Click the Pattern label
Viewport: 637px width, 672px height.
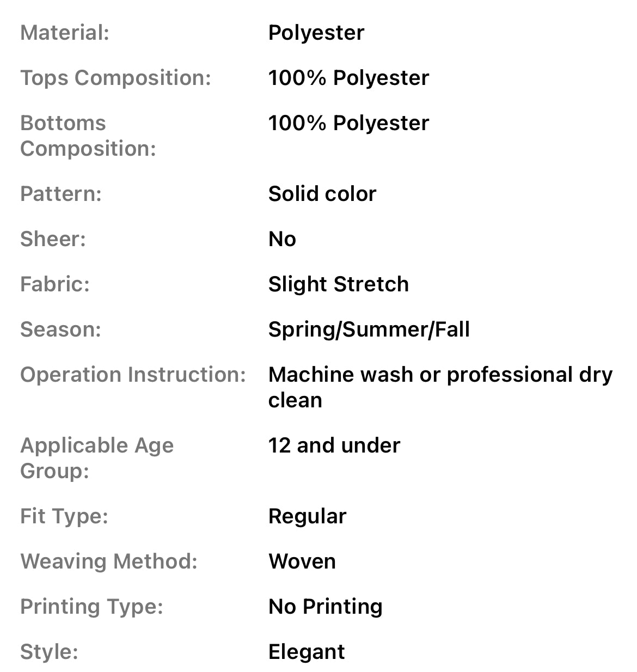[x=61, y=194]
